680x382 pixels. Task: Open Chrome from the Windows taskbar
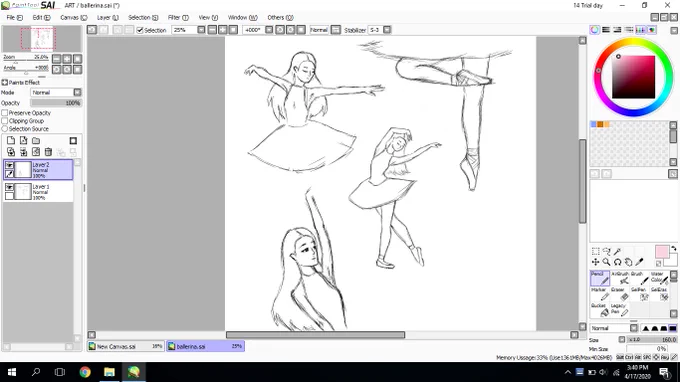[x=85, y=372]
